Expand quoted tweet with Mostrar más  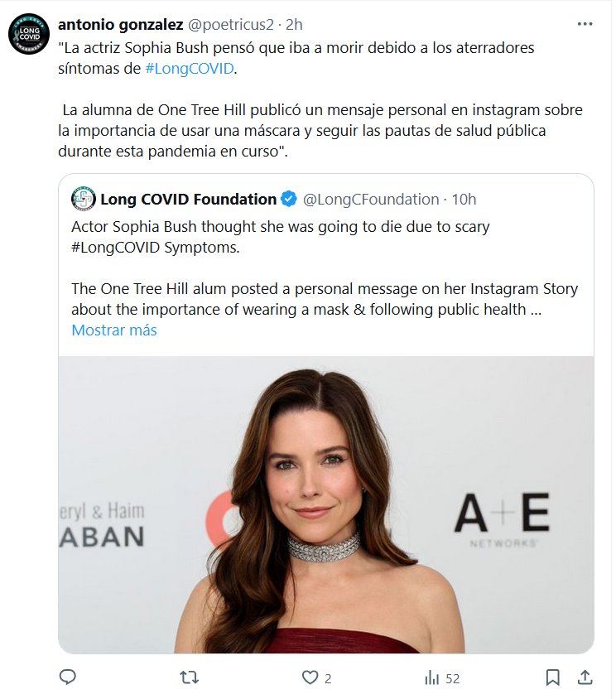pos(114,330)
